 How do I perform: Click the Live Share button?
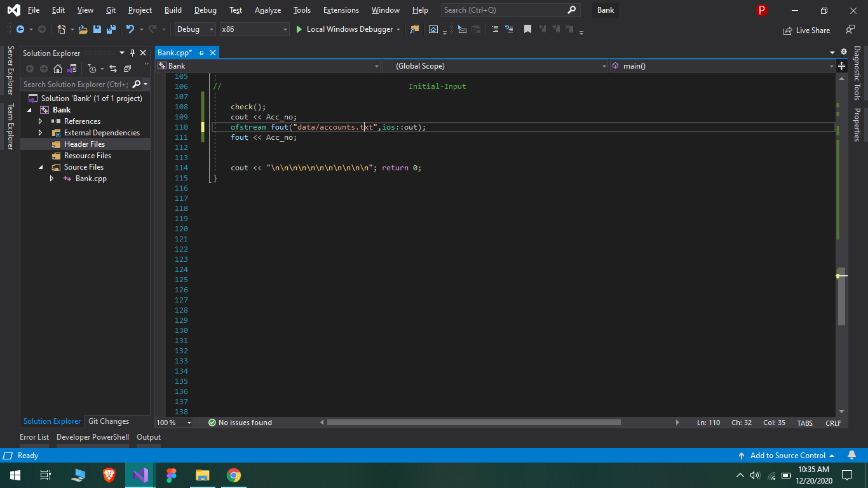coord(806,30)
